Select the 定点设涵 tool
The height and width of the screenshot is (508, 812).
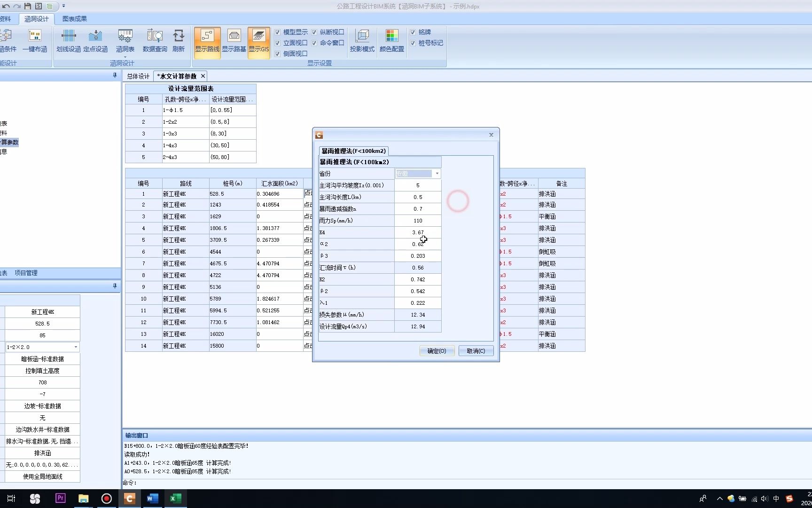point(95,41)
